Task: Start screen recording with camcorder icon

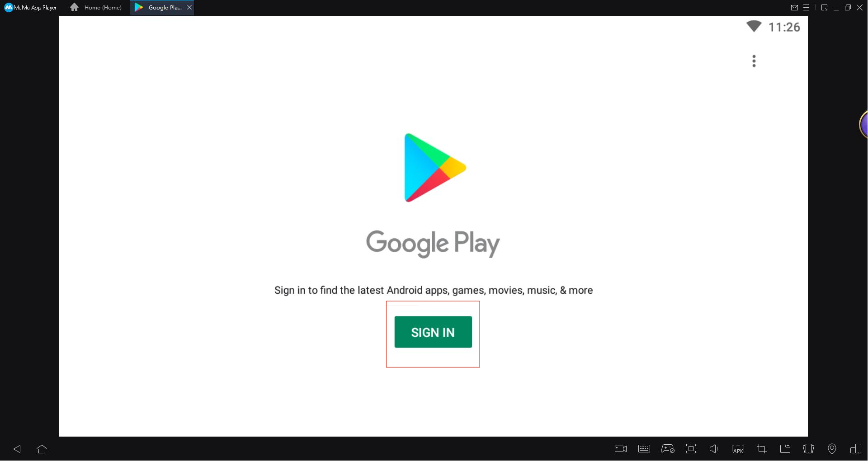Action: tap(621, 449)
